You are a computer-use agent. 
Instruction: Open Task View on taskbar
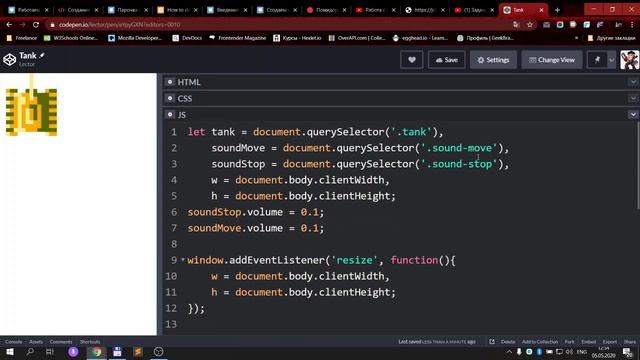(50, 352)
